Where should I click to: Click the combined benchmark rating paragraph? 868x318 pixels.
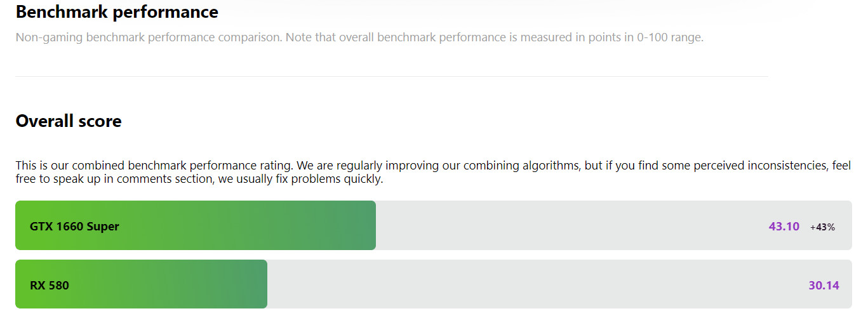click(x=434, y=172)
